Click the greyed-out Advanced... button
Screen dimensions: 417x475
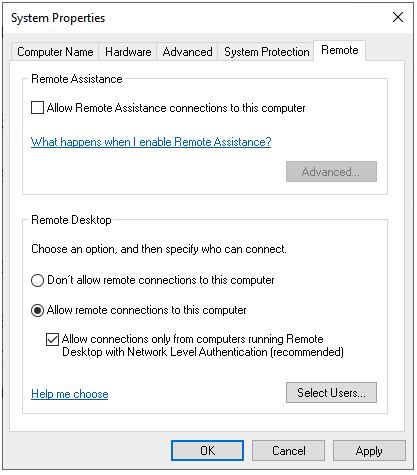(x=331, y=172)
